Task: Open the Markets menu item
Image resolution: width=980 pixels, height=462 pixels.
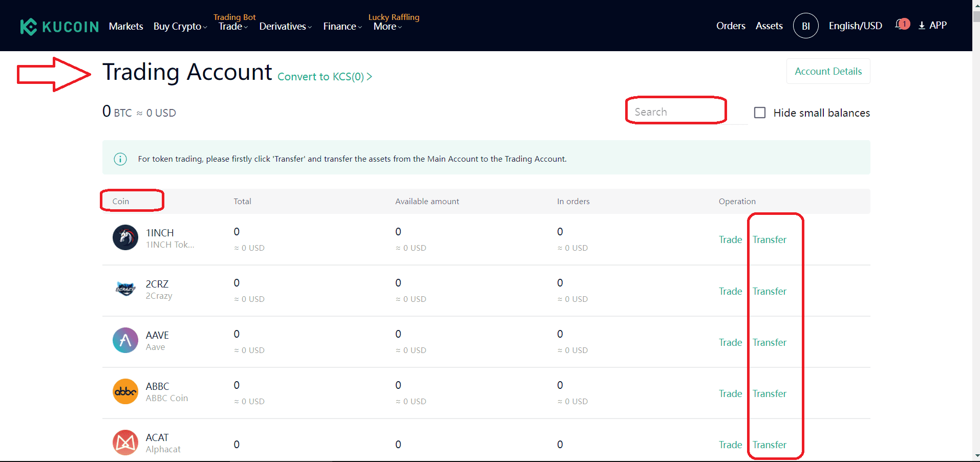Action: (x=126, y=26)
